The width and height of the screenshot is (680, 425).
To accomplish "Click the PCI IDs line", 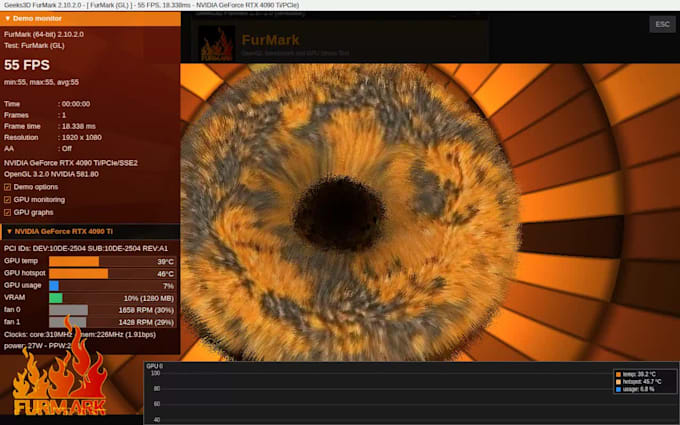I will [x=86, y=248].
